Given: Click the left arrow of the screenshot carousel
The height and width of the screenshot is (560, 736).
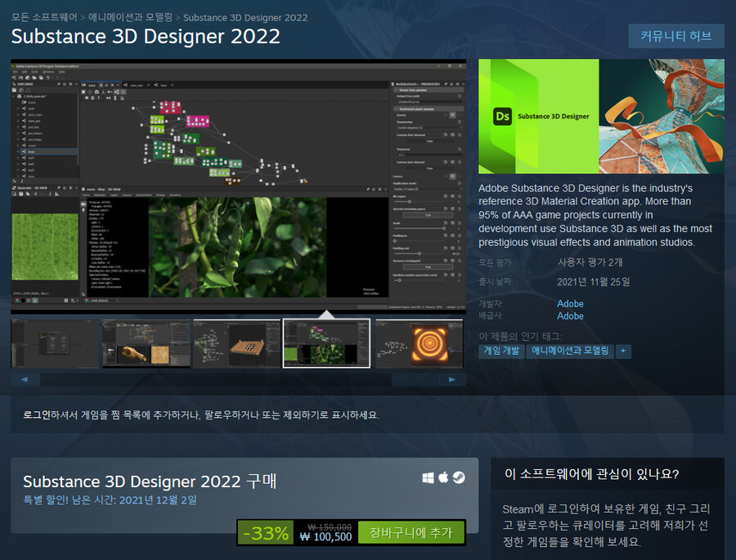Looking at the screenshot, I should click(x=24, y=379).
